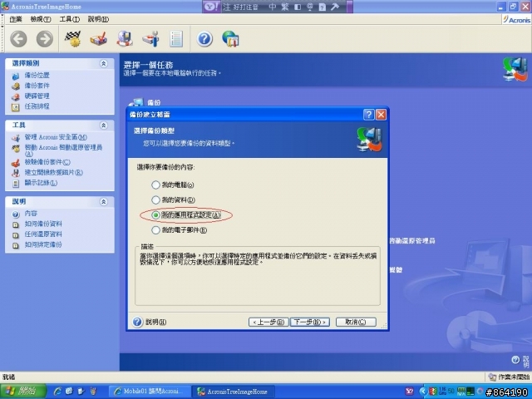Open 內容 help topic
The height and width of the screenshot is (399, 532).
tap(31, 214)
